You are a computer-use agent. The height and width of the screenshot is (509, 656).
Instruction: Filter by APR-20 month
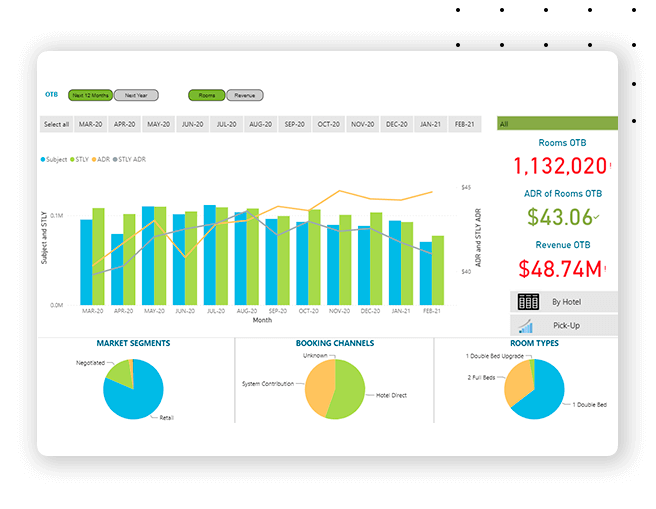(x=125, y=124)
